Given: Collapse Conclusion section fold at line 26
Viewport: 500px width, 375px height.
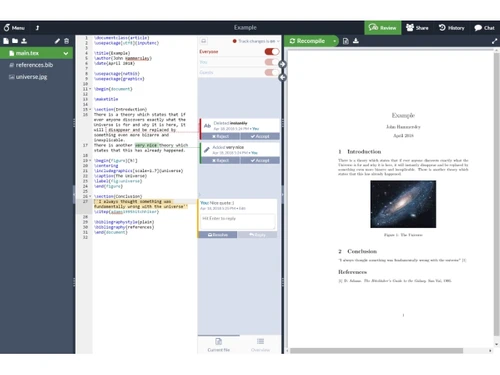Looking at the screenshot, I should click(x=90, y=196).
